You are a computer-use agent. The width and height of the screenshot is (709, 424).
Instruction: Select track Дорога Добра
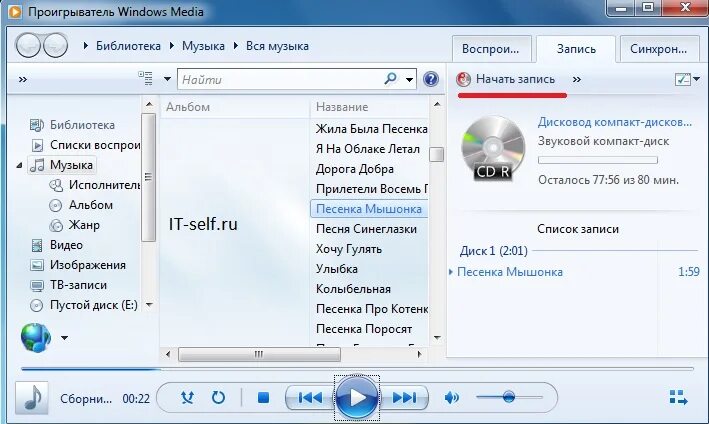click(x=355, y=169)
